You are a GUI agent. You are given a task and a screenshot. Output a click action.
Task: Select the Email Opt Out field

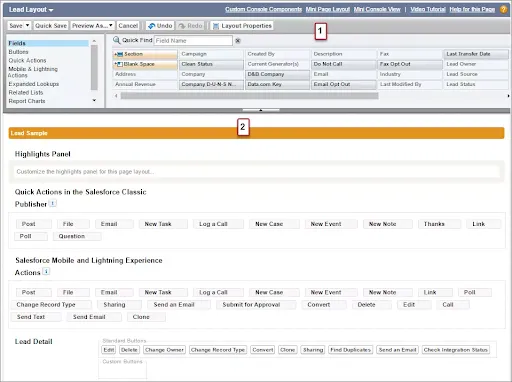click(344, 84)
